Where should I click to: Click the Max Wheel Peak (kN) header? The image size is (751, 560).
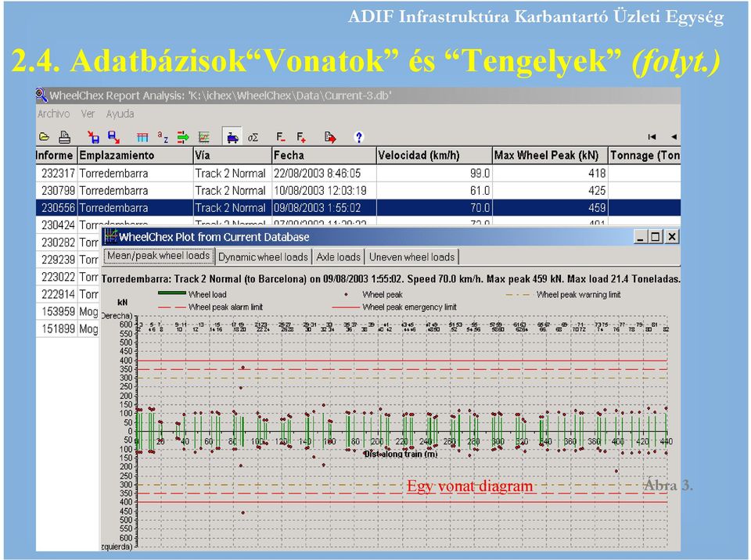pos(550,155)
